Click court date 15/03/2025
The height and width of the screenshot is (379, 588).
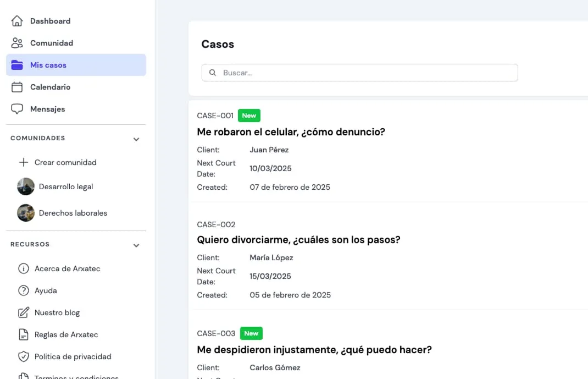coord(270,276)
